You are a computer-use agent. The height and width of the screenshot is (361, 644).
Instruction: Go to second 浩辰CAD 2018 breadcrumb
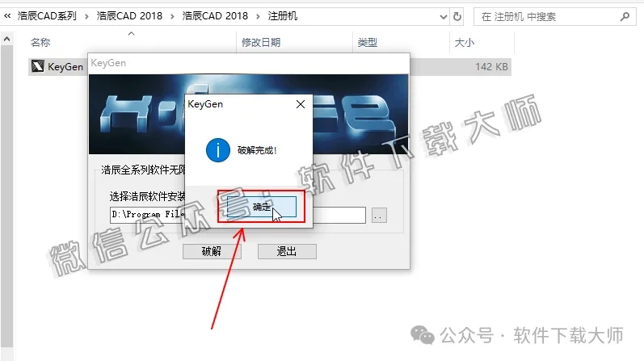(215, 16)
